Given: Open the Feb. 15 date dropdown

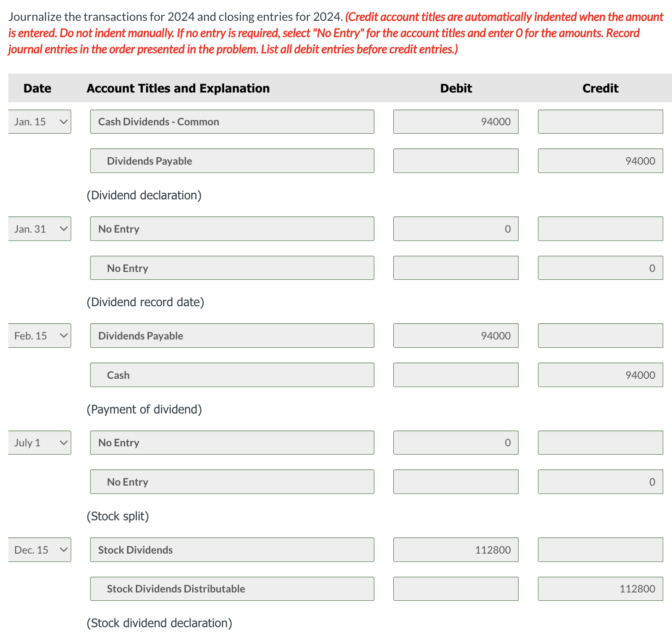Looking at the screenshot, I should click(x=39, y=335).
